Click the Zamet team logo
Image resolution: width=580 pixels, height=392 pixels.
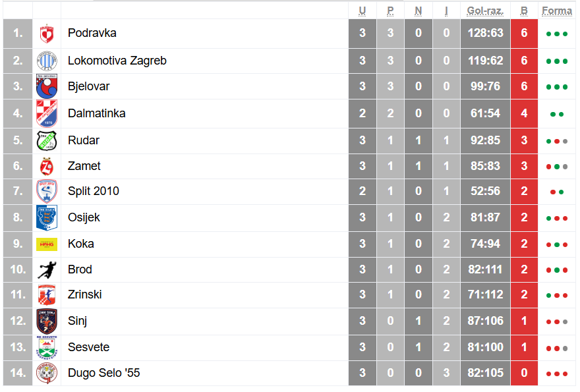coord(46,166)
